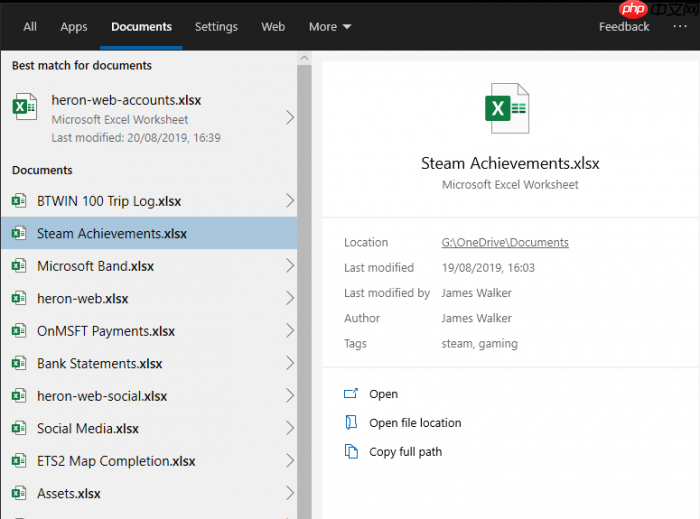
Task: Expand arrow for heron-web-social.xlsx
Action: tap(290, 395)
